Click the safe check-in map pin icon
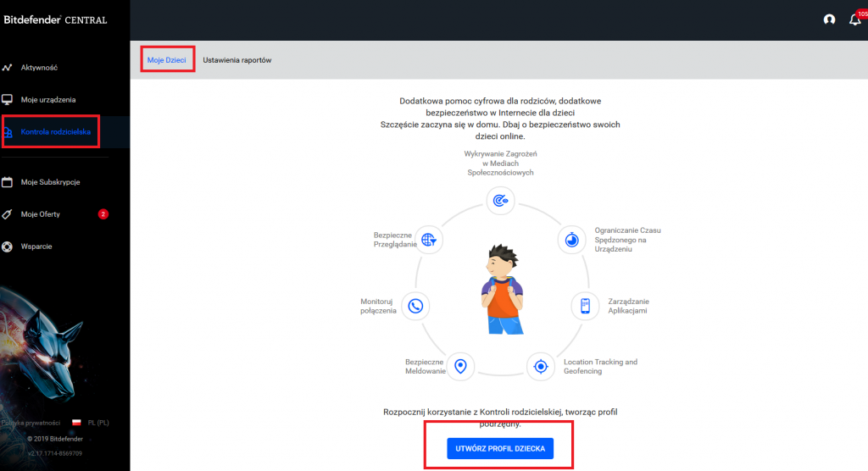Viewport: 868px width, 471px height. 460,366
